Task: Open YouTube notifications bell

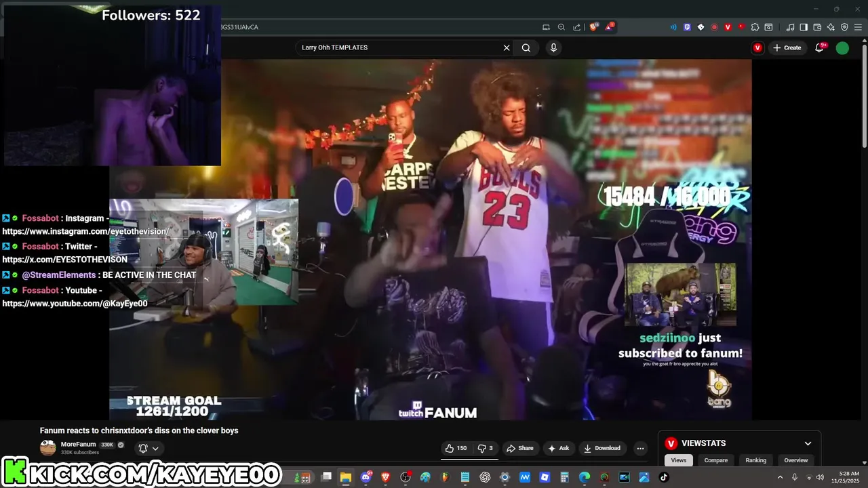Action: pyautogui.click(x=820, y=47)
